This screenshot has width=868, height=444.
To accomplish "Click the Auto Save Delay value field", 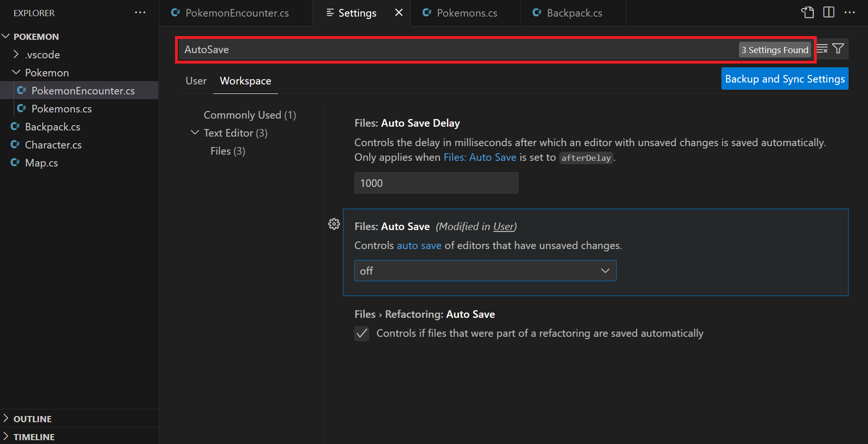I will click(435, 183).
